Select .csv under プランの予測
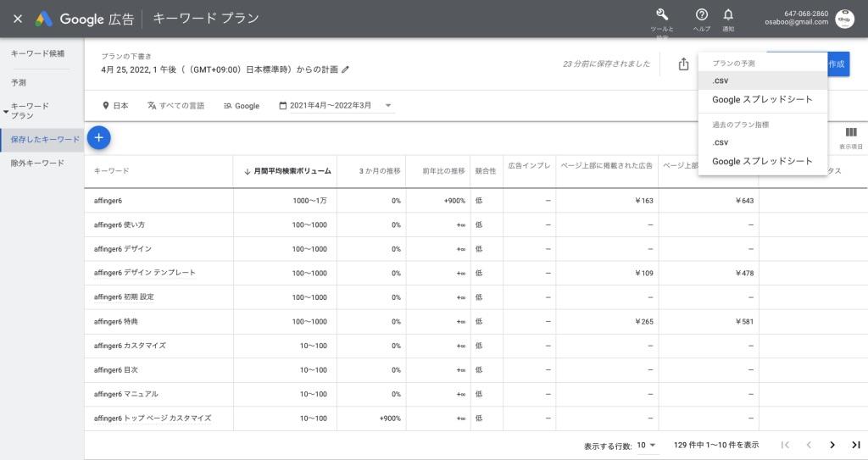 [763, 80]
